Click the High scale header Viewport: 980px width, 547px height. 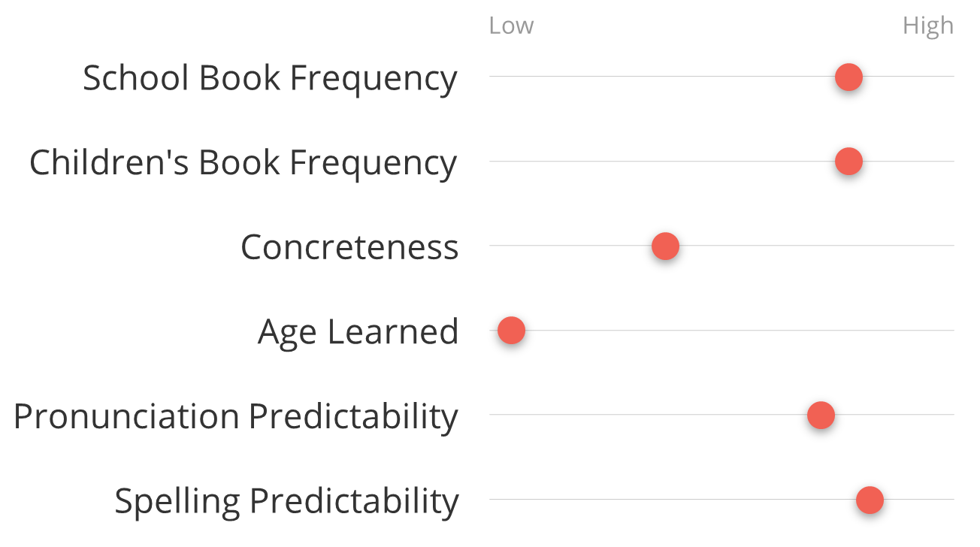point(927,26)
